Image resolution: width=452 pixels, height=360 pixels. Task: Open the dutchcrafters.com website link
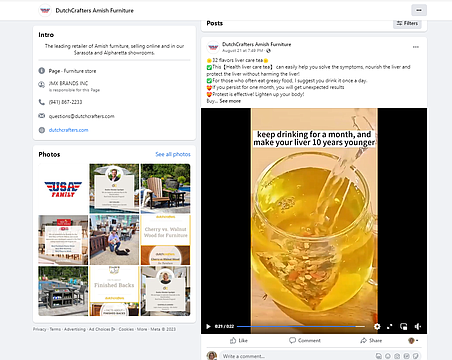(68, 130)
